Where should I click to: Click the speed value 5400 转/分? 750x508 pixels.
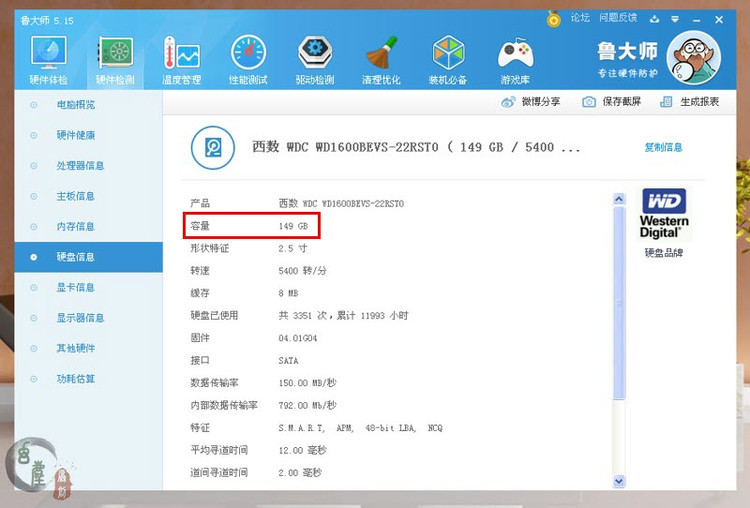(302, 271)
